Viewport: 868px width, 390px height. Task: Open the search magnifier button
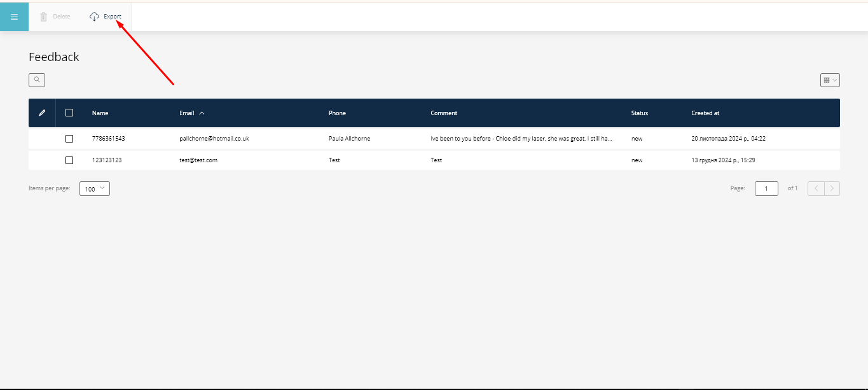point(37,80)
